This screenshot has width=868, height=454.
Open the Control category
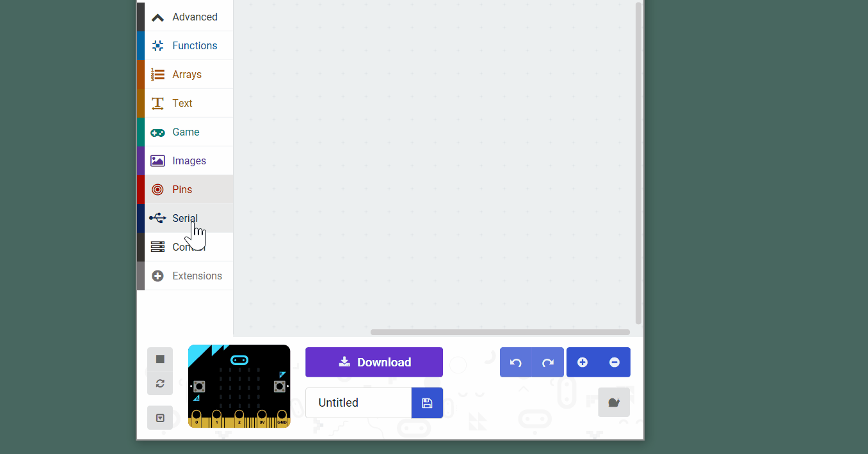(x=185, y=247)
